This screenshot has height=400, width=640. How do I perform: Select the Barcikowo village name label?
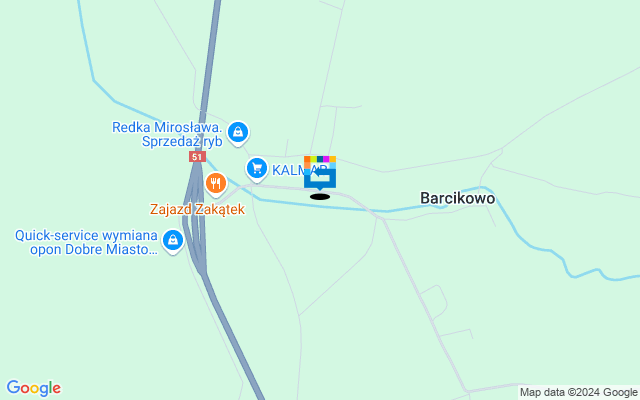point(458,198)
